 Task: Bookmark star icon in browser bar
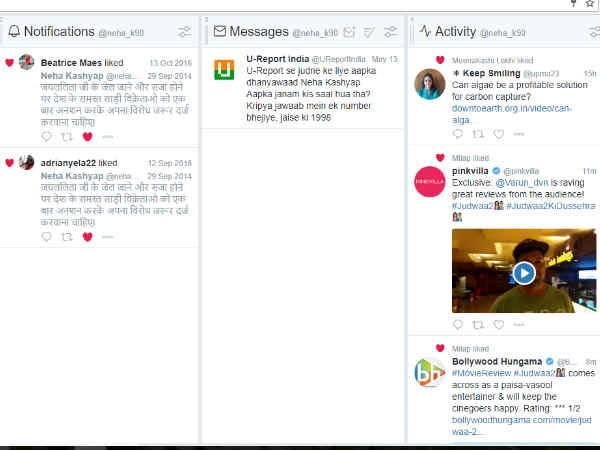pyautogui.click(x=590, y=3)
